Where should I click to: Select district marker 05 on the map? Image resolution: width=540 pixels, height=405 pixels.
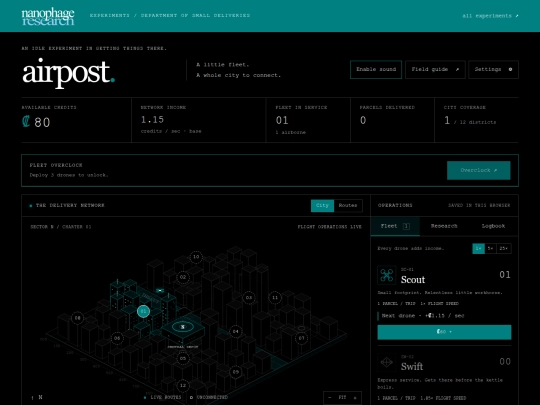(183, 359)
